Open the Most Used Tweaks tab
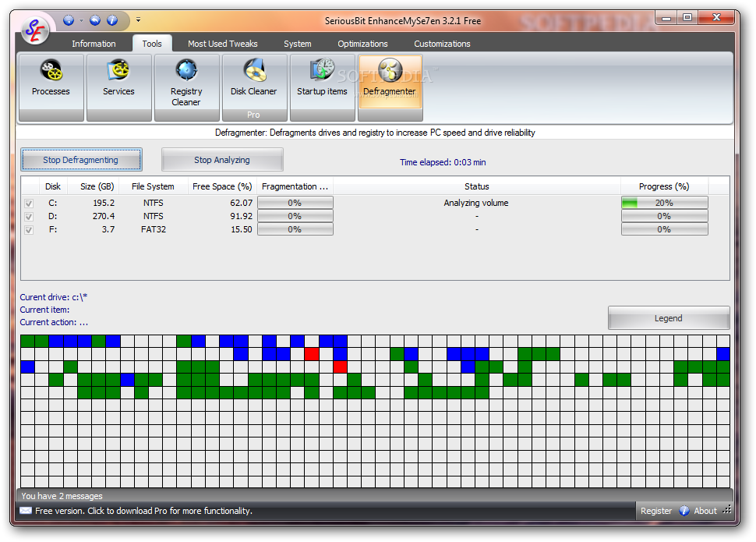Image resolution: width=756 pixels, height=542 pixels. coord(222,44)
